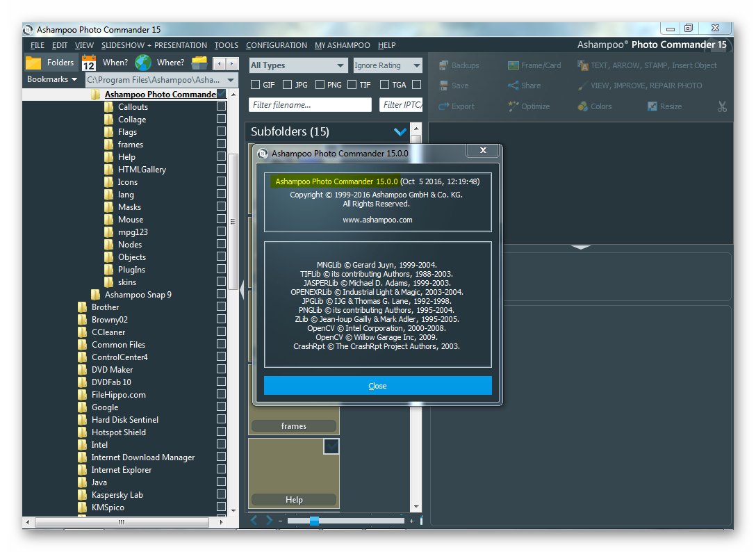Viewport: 756px width, 552px height.
Task: Toggle the JPG filter checkbox
Action: [288, 84]
